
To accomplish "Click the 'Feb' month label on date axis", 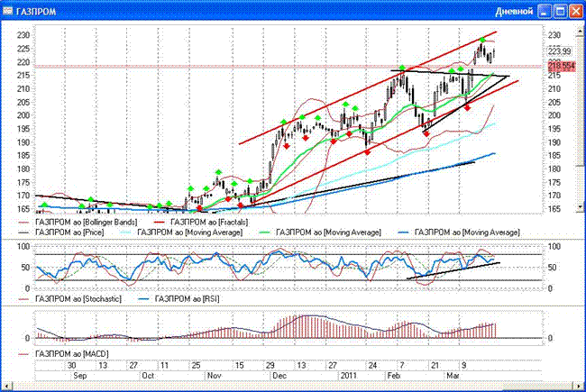I will [x=393, y=376].
